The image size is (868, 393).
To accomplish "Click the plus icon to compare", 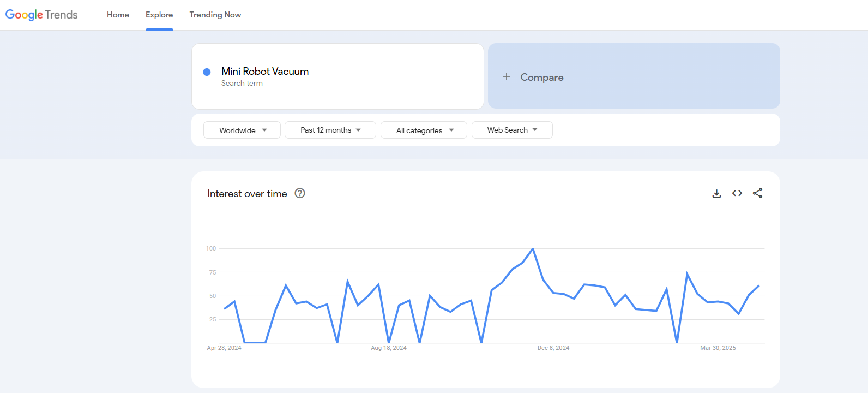I will click(507, 77).
